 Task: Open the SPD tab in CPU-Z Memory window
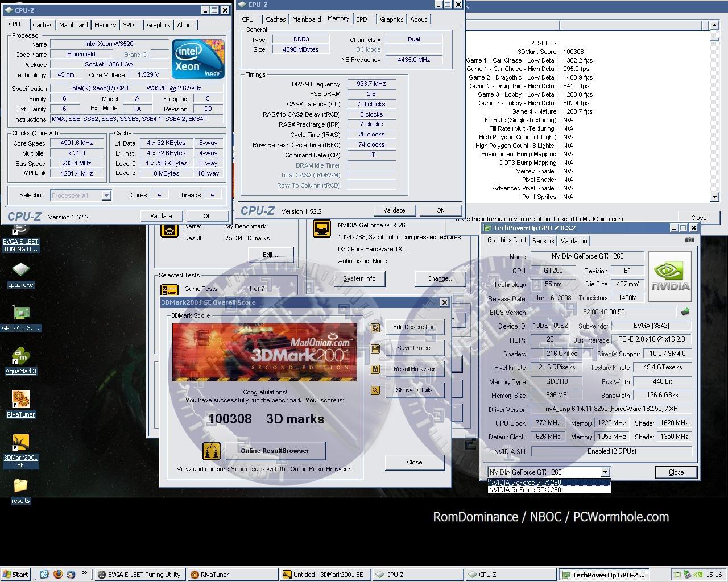[x=362, y=19]
